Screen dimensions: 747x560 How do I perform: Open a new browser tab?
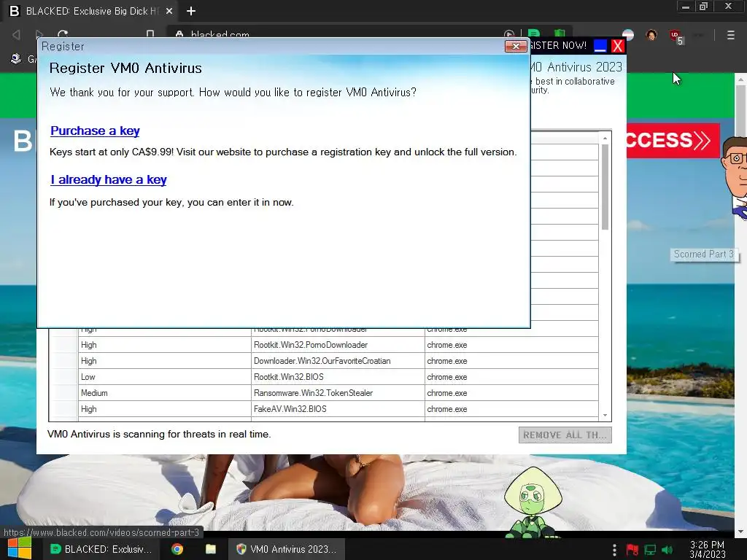[x=191, y=11]
